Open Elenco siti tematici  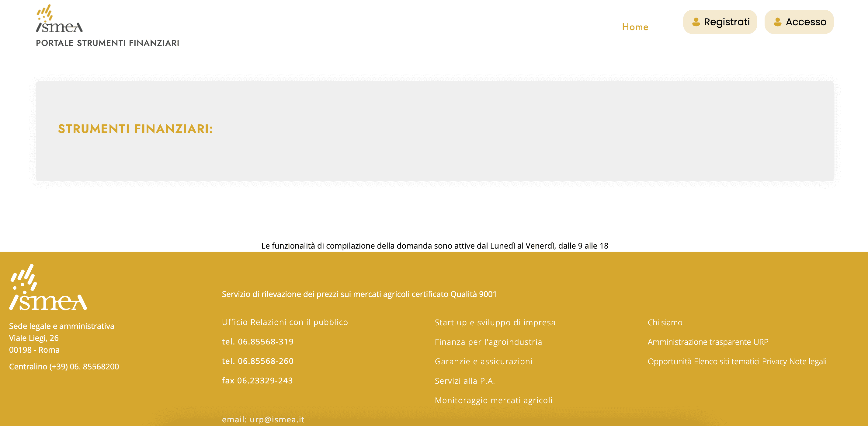(728, 361)
